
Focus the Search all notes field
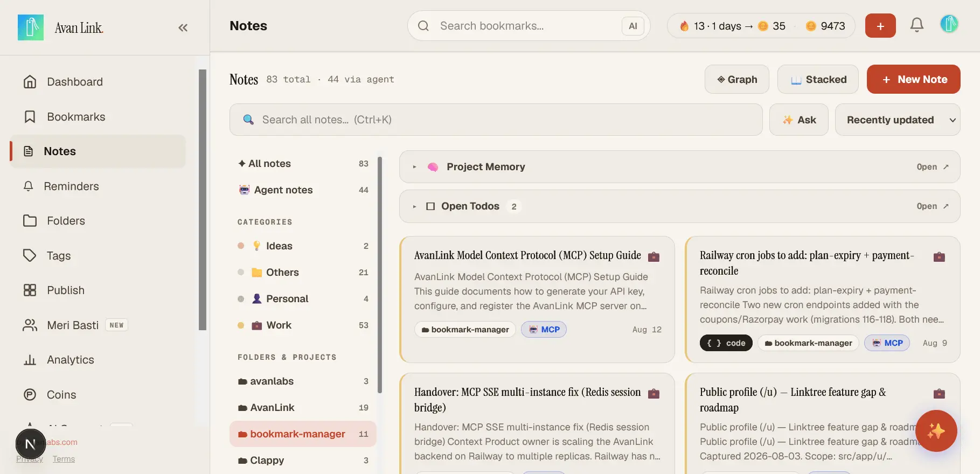[496, 120]
